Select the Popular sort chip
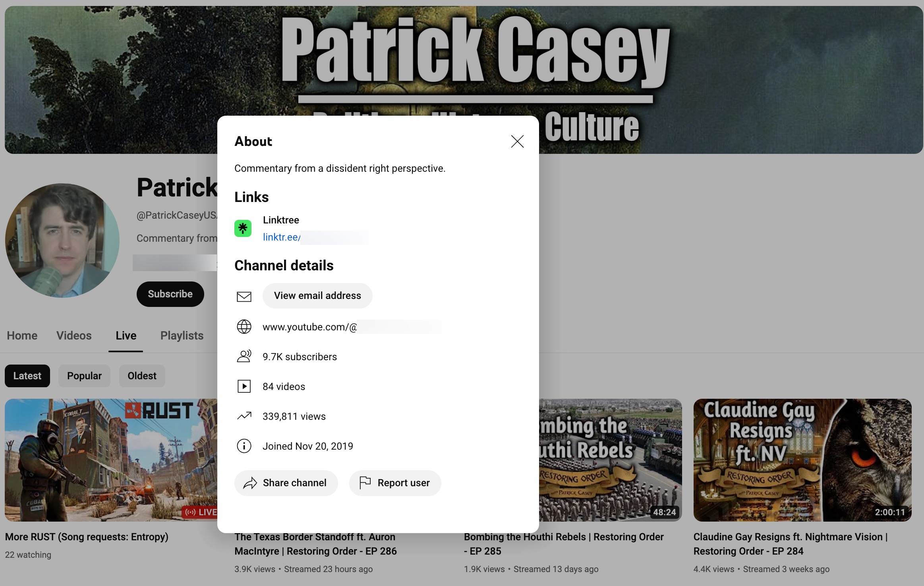Viewport: 924px width, 586px height. [x=84, y=376]
